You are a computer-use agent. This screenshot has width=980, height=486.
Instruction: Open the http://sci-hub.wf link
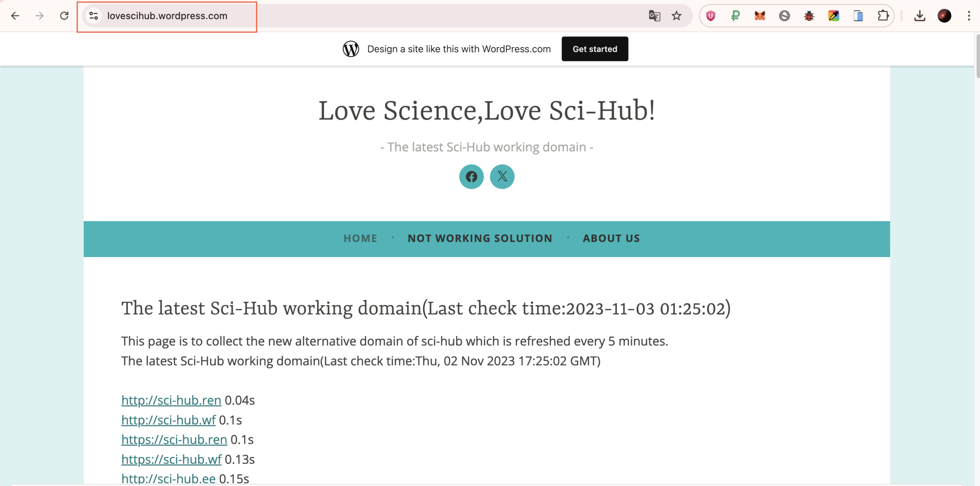[168, 420]
